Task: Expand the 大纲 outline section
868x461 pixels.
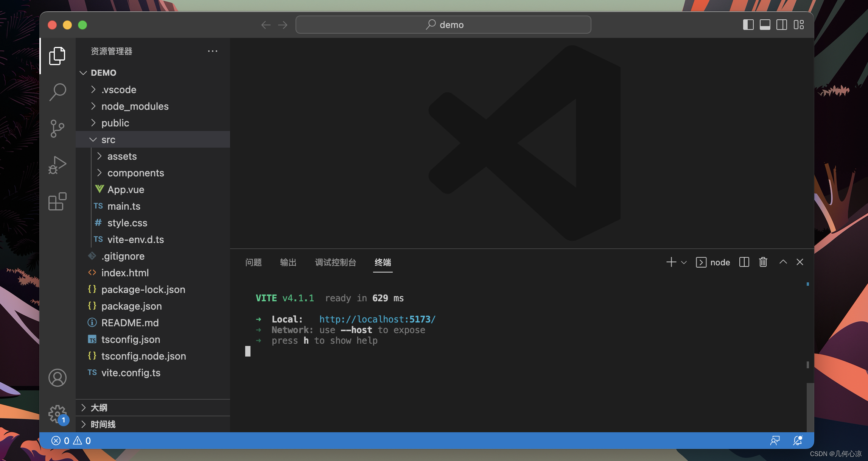Action: click(153, 408)
